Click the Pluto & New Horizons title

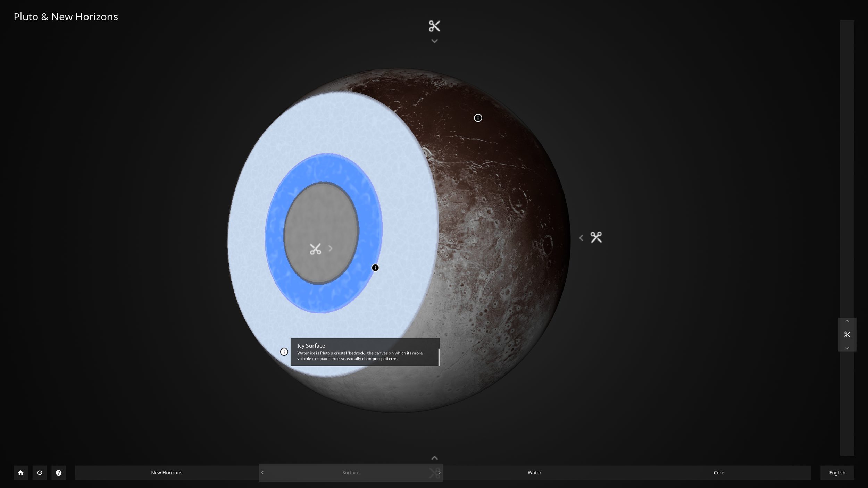(x=66, y=17)
